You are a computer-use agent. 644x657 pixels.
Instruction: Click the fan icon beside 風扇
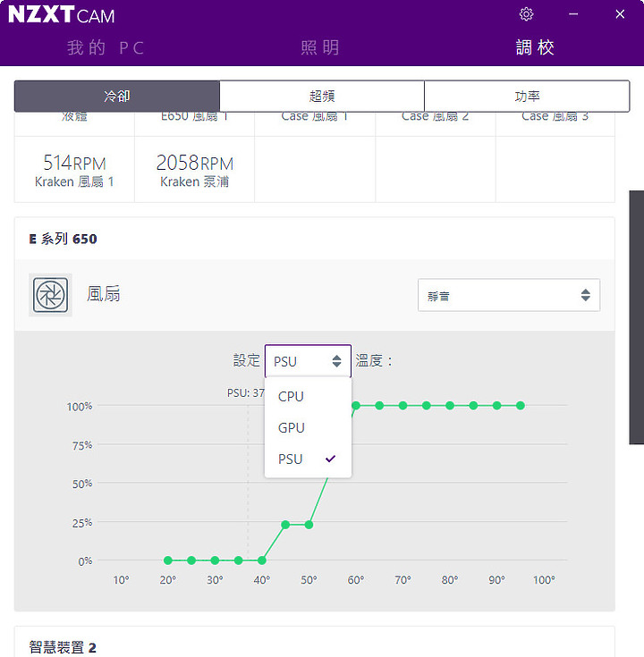tap(50, 295)
